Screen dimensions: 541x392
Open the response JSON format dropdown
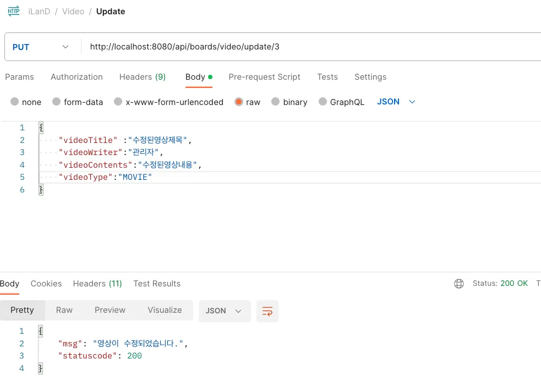pos(224,311)
